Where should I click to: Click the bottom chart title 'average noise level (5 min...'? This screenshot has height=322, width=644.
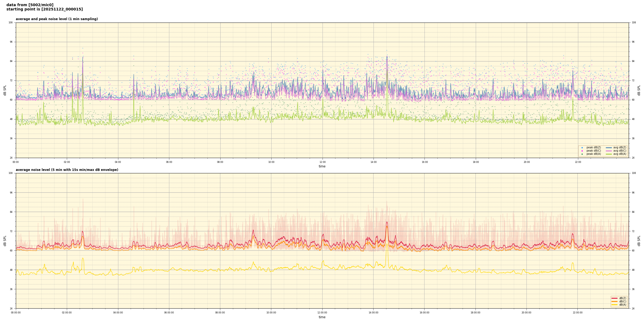[x=67, y=170]
